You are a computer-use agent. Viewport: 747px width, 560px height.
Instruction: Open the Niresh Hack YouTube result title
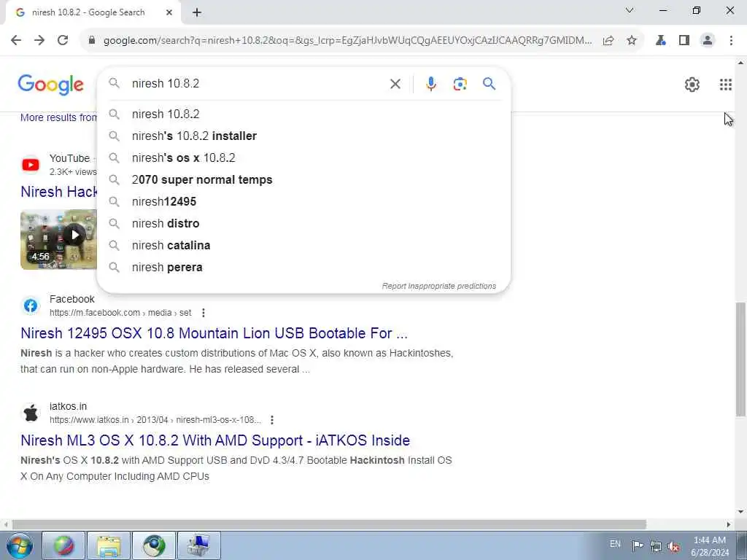pos(58,192)
